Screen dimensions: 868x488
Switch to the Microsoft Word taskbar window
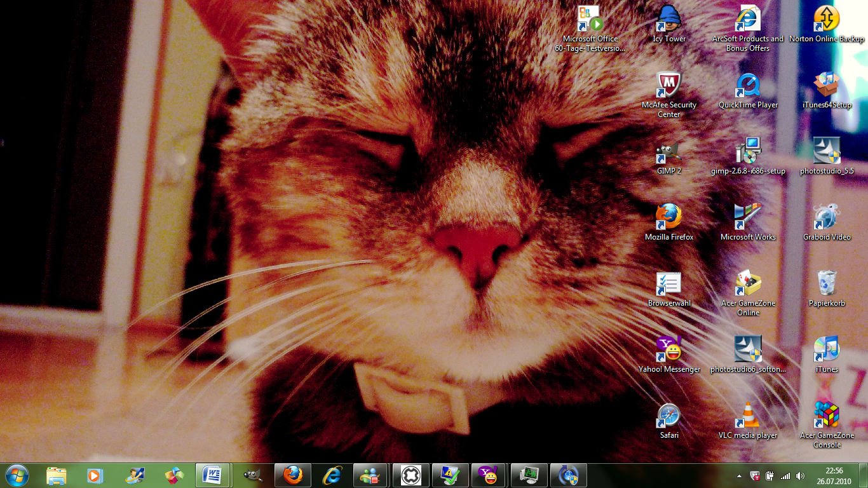click(213, 475)
